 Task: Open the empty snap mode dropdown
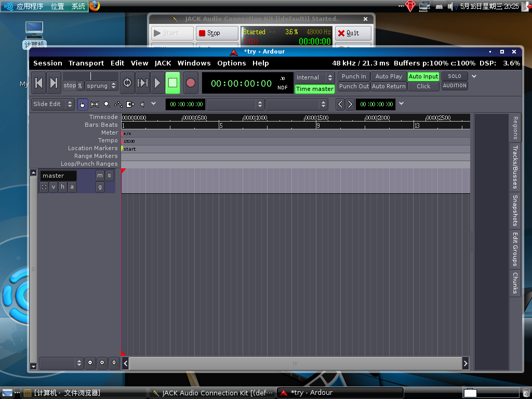click(x=297, y=104)
